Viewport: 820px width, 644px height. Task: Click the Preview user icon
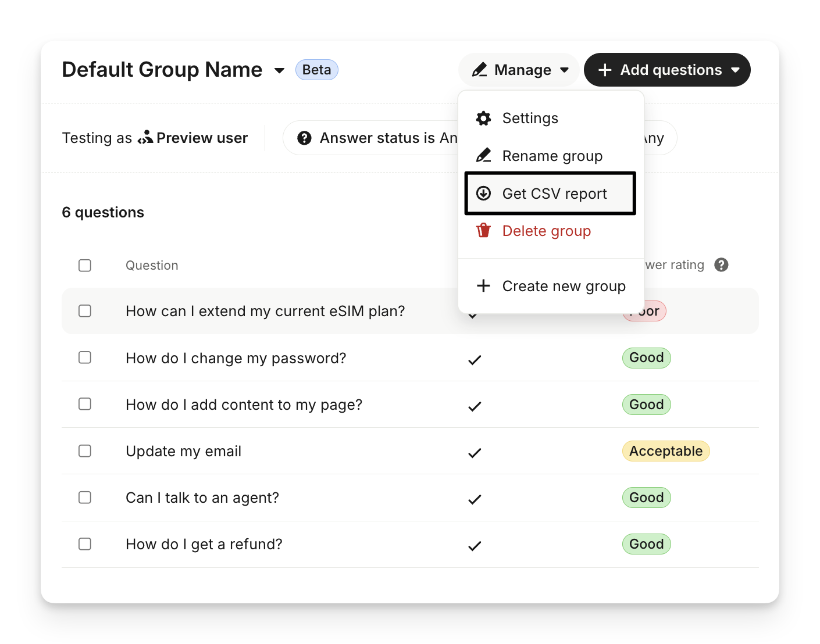point(145,137)
